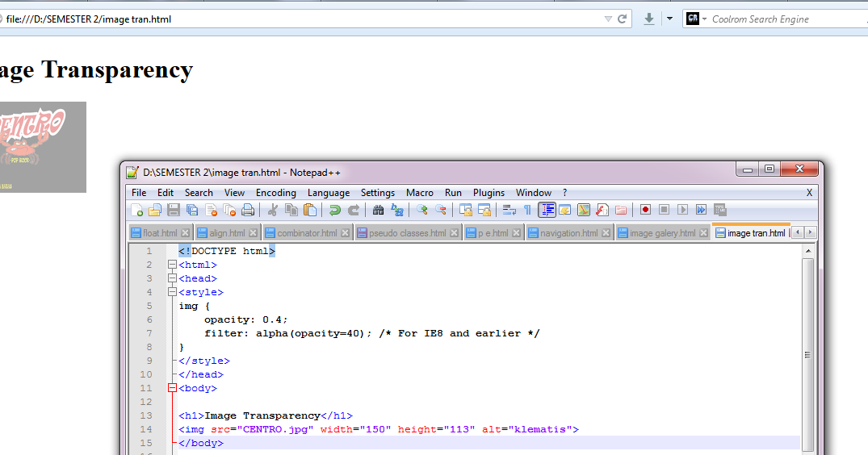The height and width of the screenshot is (455, 868).
Task: Open the Plugins menu
Action: click(489, 193)
